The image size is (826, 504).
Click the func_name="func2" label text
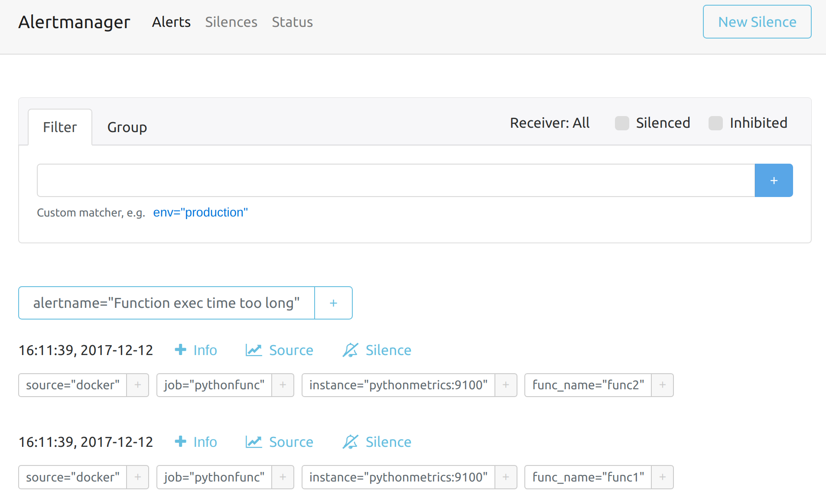coord(588,385)
